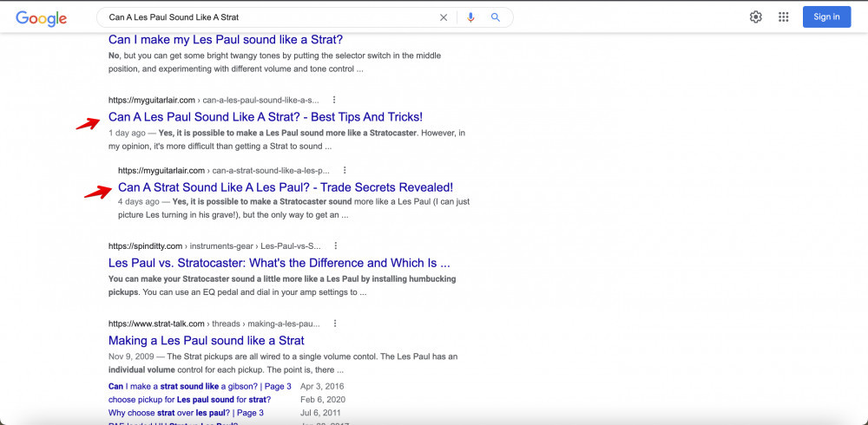Click the myguitarlair.com can-a-strat-sound URL breadcrumb
The width and height of the screenshot is (868, 425).
224,171
